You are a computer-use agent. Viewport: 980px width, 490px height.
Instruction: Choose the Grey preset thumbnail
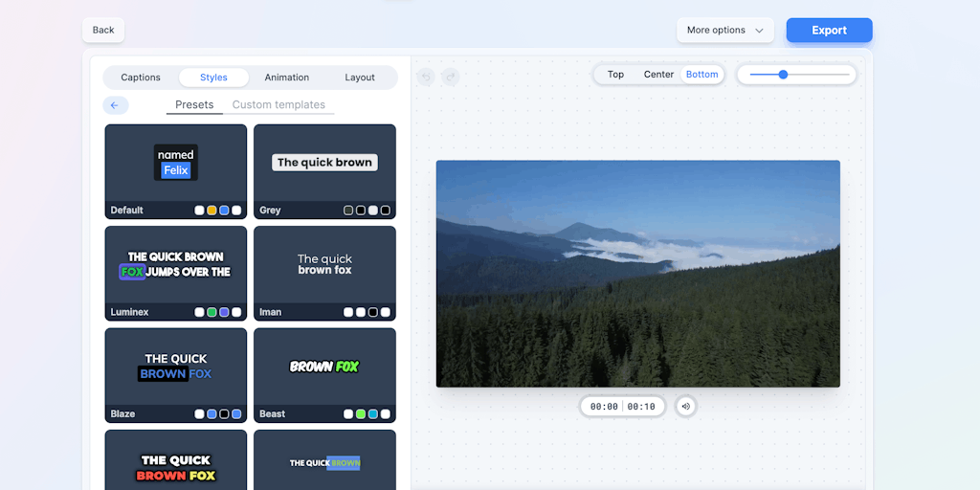(x=324, y=171)
